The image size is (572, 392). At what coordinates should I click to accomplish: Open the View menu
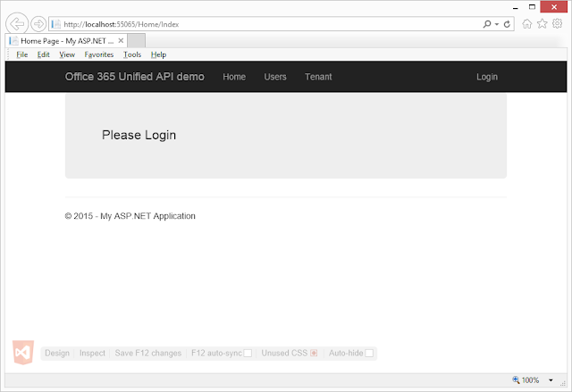[x=67, y=54]
